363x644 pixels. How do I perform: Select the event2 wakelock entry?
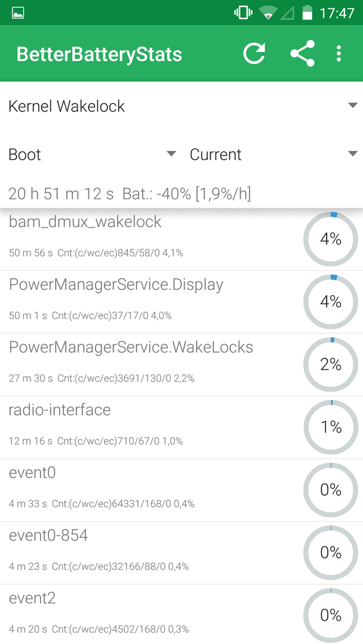point(181,614)
